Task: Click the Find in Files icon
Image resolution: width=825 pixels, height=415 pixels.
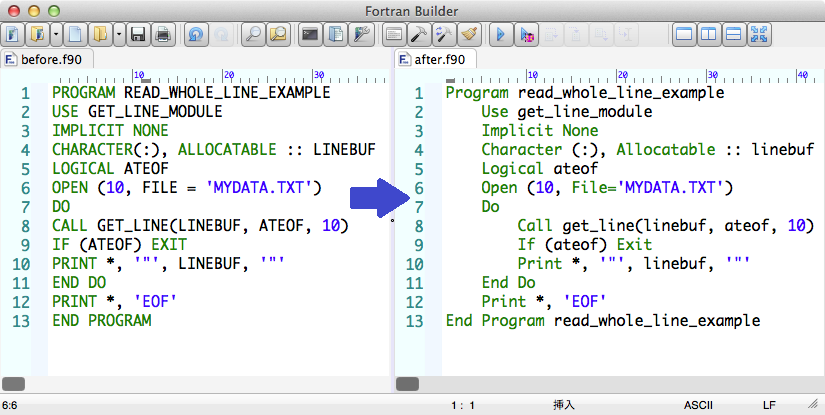Action: 278,35
